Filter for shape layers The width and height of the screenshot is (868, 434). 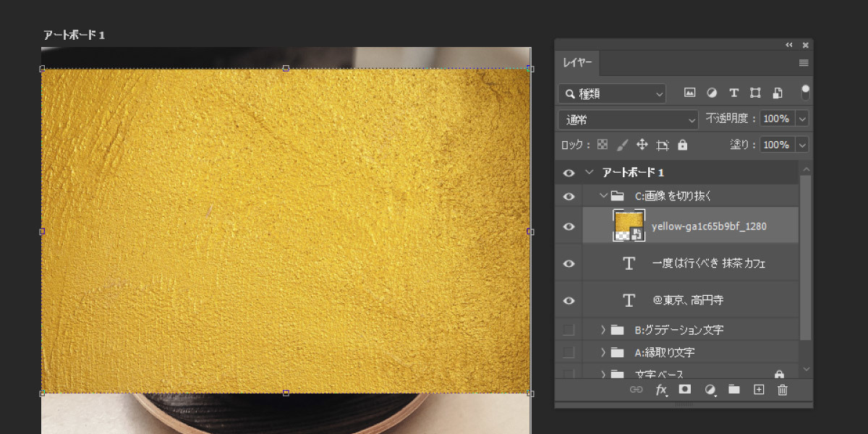pyautogui.click(x=755, y=93)
